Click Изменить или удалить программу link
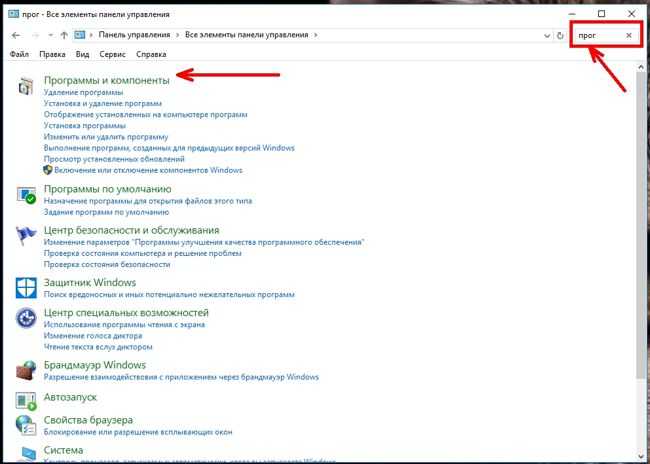This screenshot has height=464, width=650. (106, 137)
